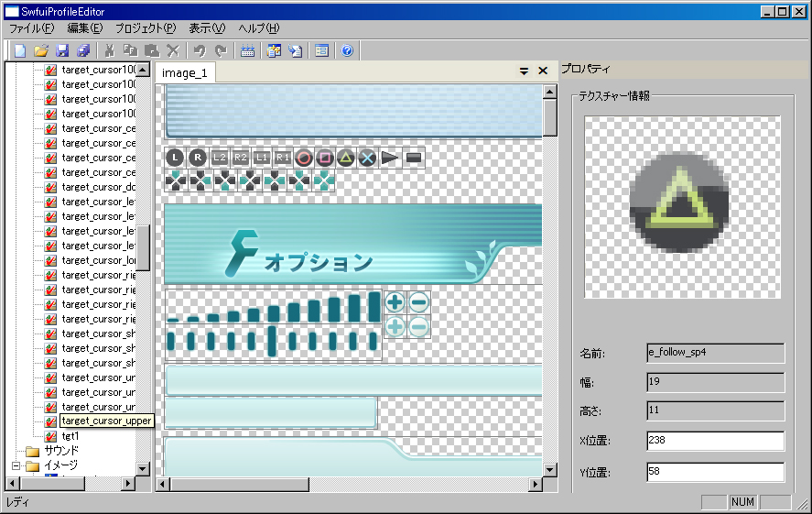Select the triangle button sprite in image
Screen dimensions: 812x514
346,158
